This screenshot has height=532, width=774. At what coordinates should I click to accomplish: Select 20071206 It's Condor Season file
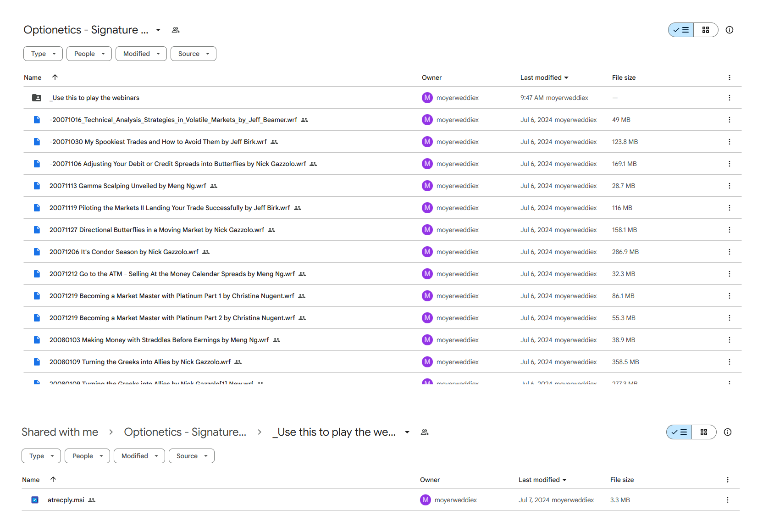point(382,252)
